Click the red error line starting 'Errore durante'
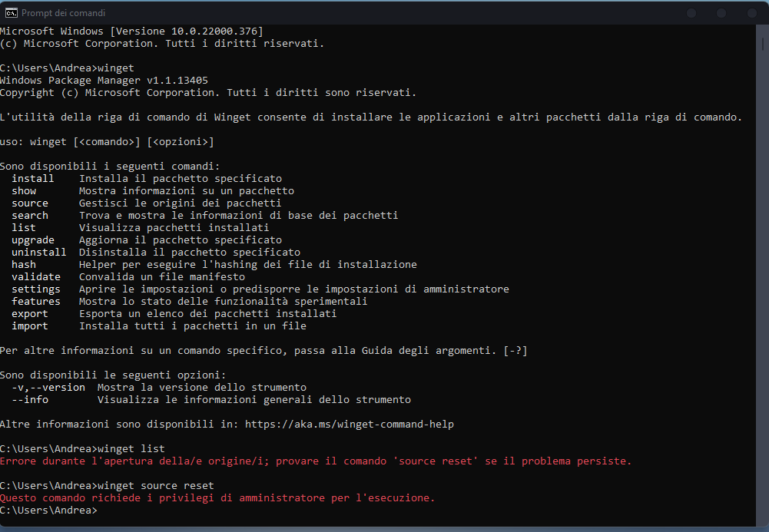This screenshot has width=769, height=532. (316, 461)
